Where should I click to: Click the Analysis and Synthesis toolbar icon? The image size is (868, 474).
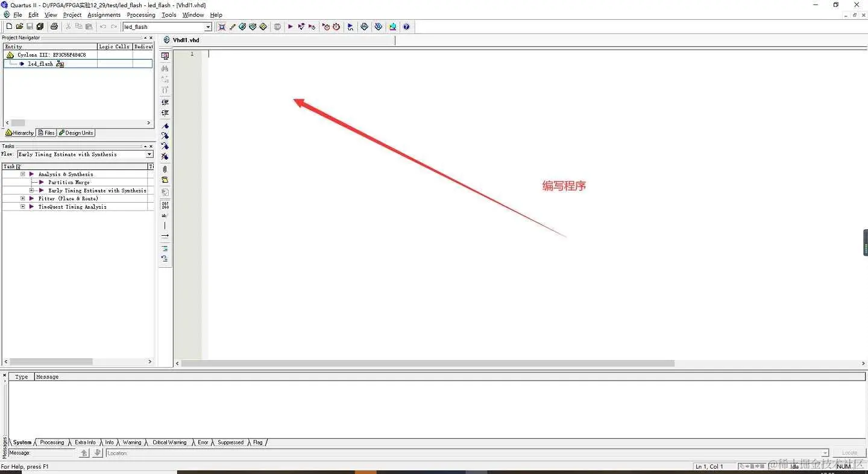(301, 27)
